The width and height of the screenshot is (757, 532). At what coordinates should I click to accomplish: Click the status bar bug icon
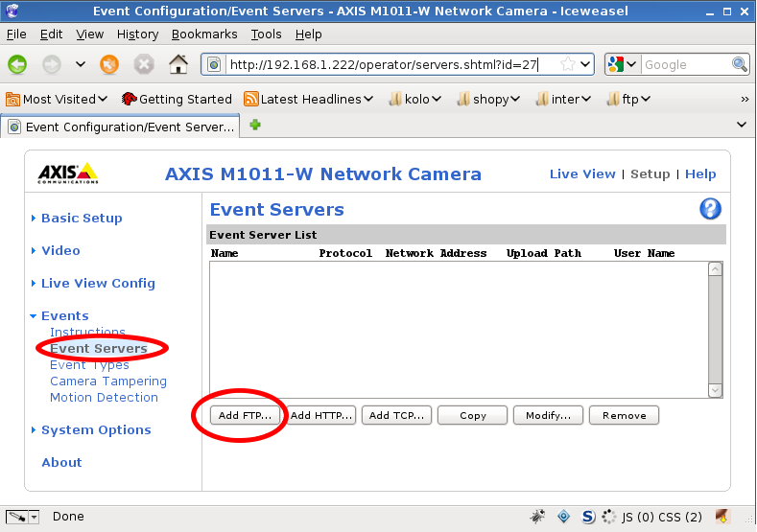click(x=537, y=517)
